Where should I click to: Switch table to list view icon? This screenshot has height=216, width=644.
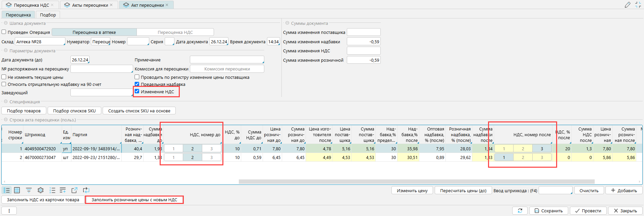[x=7, y=190]
